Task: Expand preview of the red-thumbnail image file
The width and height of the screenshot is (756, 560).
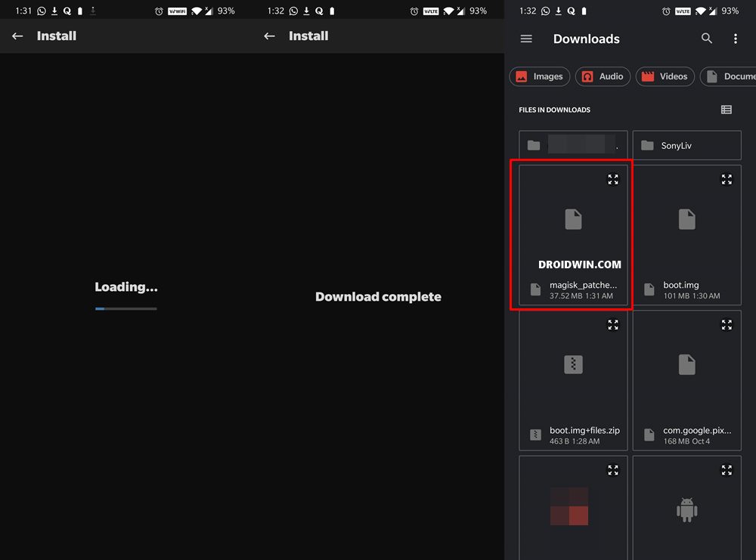Action: (x=613, y=470)
